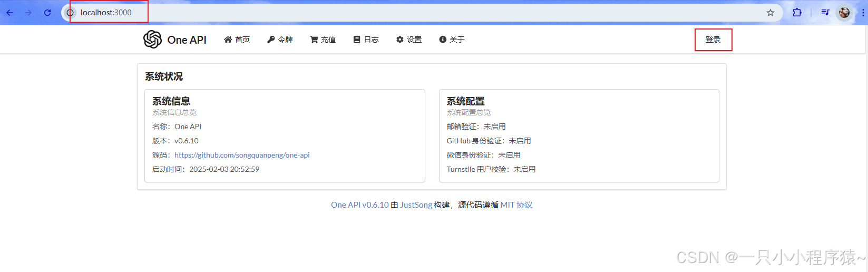Click the Turnstile 用户校验：未启用 text
This screenshot has height=272, width=868.
tap(491, 169)
